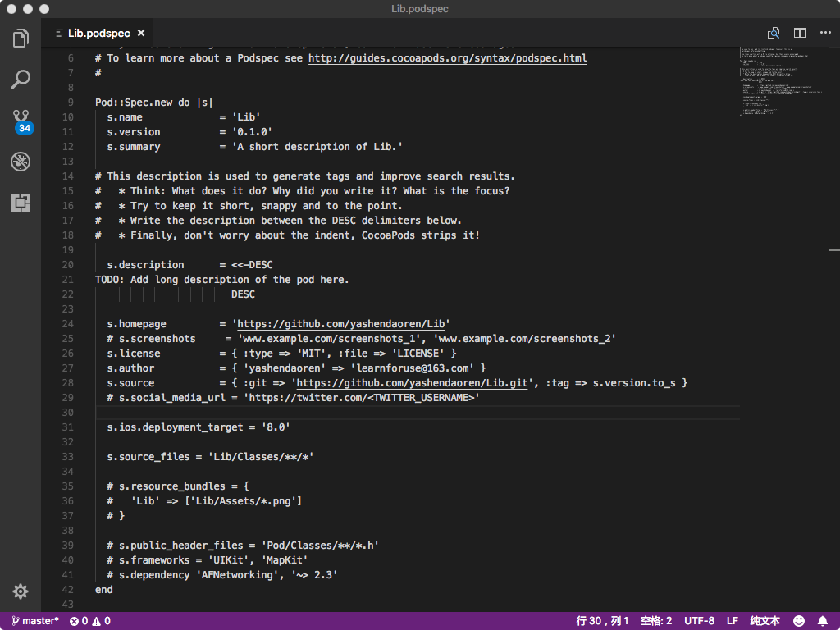Open notifications bell in status bar
This screenshot has width=840, height=630.
tap(823, 621)
